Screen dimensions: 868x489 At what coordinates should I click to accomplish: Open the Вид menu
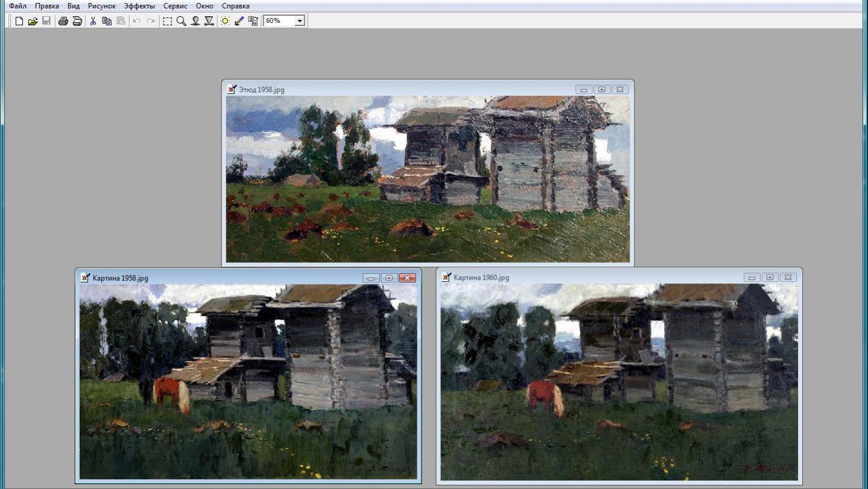[74, 6]
